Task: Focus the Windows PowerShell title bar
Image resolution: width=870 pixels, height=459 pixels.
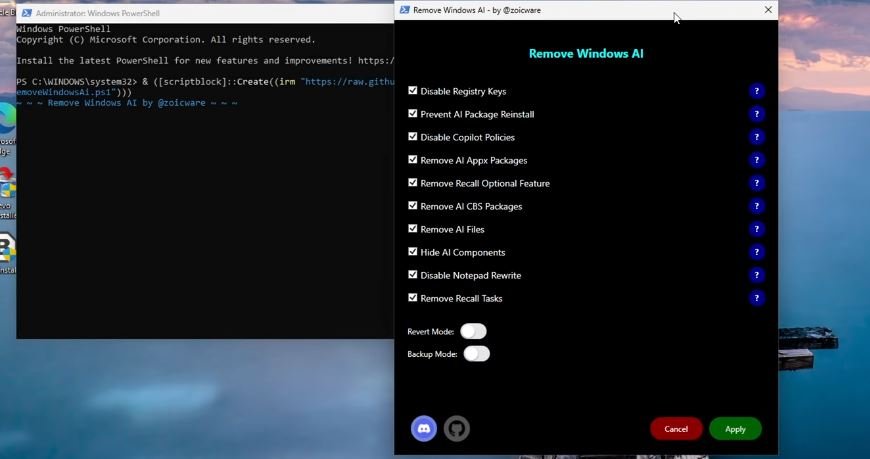Action: tap(200, 14)
